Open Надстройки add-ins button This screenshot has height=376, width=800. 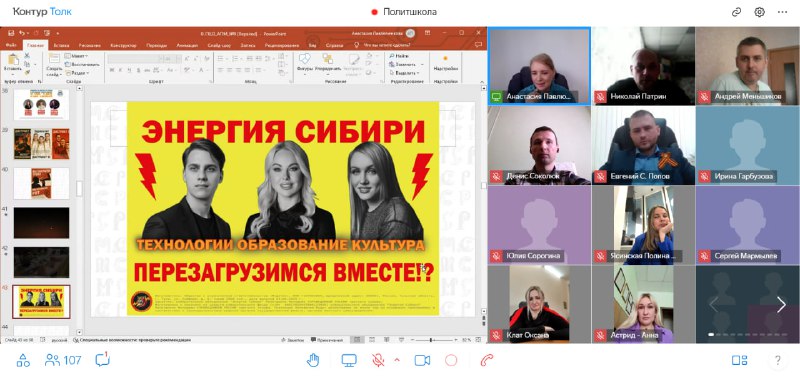pyautogui.click(x=445, y=63)
